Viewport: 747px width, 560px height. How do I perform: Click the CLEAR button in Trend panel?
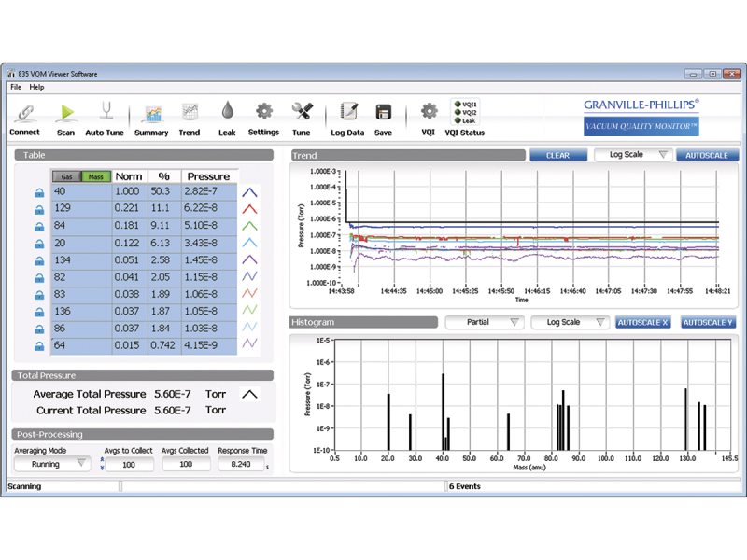(x=557, y=155)
